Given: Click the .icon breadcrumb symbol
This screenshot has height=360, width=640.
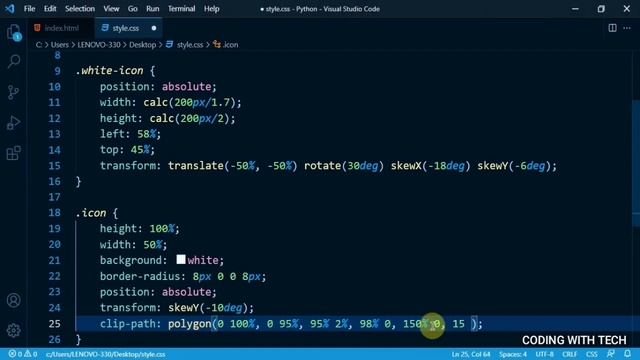Looking at the screenshot, I should 226,44.
